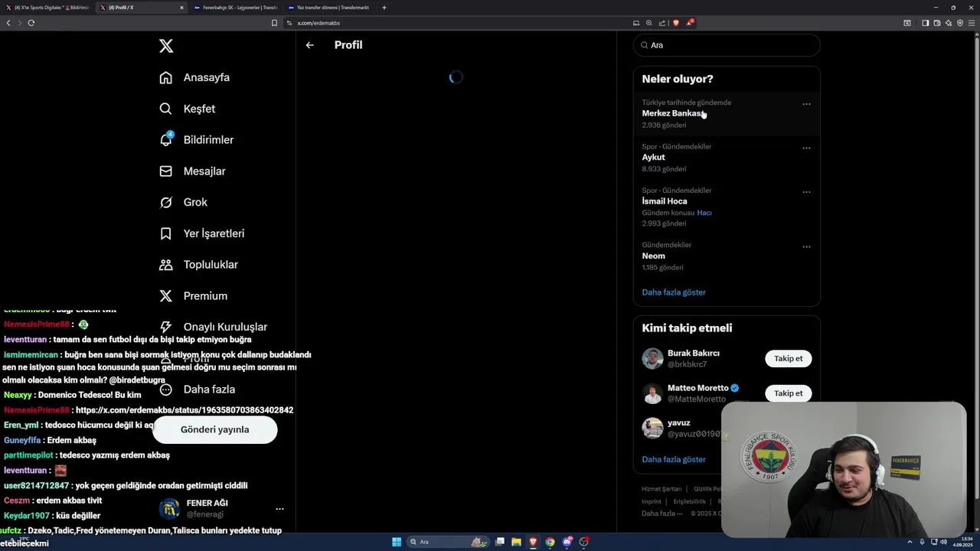This screenshot has width=980, height=551.
Task: Follow Matteo Moretto with Takip et
Action: (x=788, y=393)
